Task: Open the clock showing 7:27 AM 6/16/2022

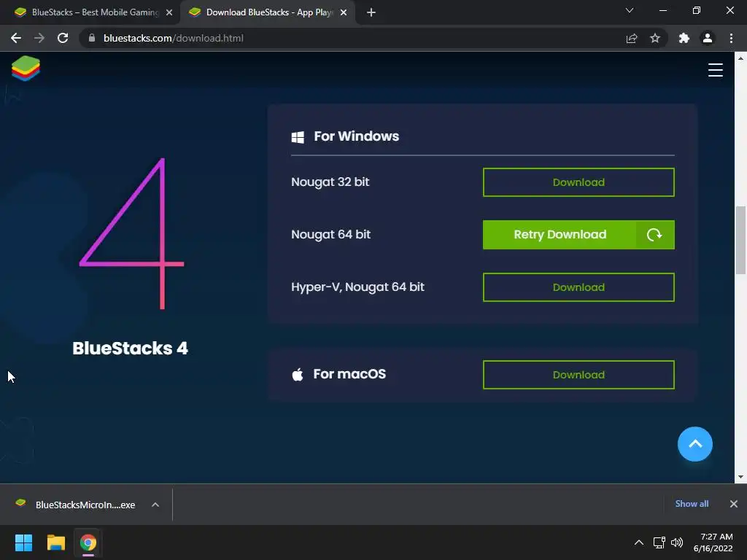Action: point(713,542)
